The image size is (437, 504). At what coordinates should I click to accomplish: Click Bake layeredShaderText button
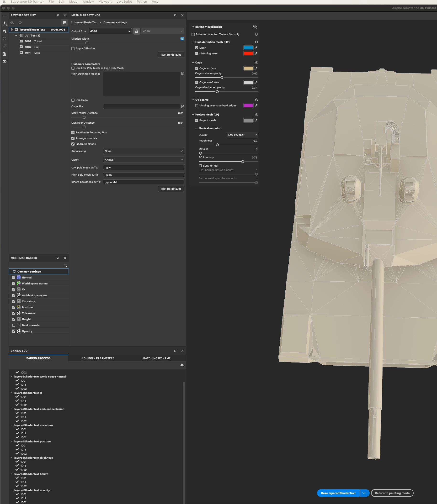point(338,493)
